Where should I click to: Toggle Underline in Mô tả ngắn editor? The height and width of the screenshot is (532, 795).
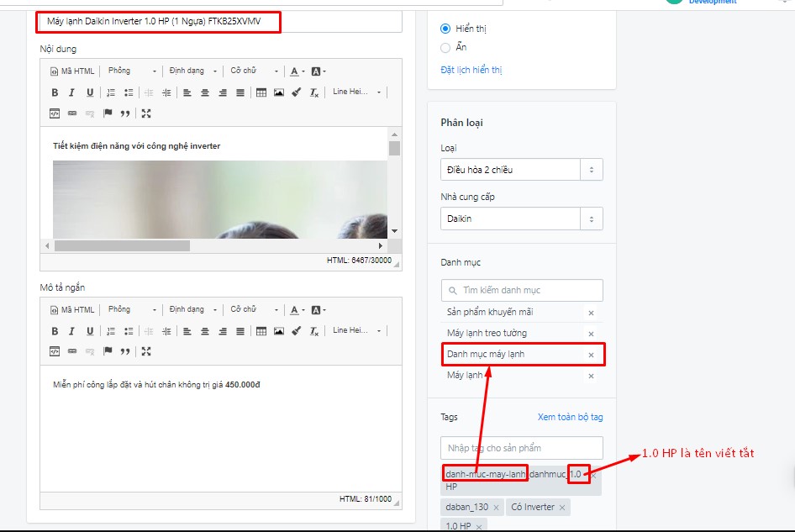[90, 331]
